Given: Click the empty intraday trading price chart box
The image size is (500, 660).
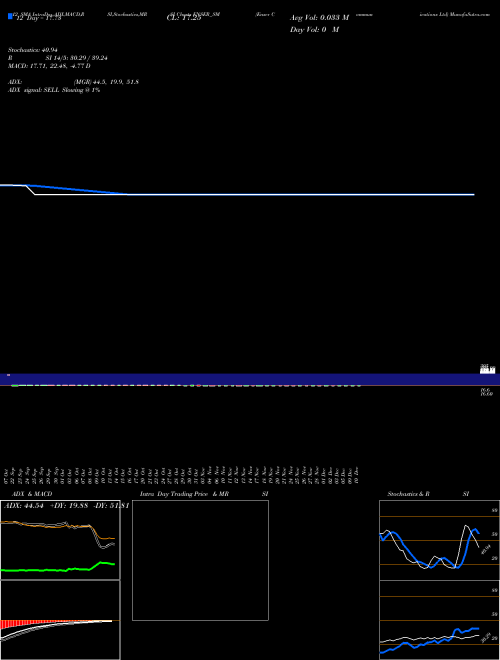Looking at the screenshot, I should [x=200, y=560].
